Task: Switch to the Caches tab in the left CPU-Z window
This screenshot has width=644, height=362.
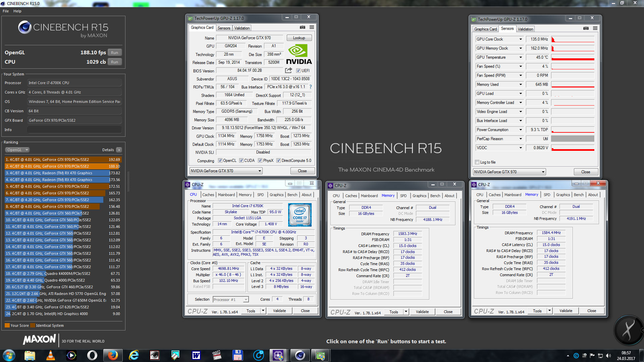Action: [208, 195]
